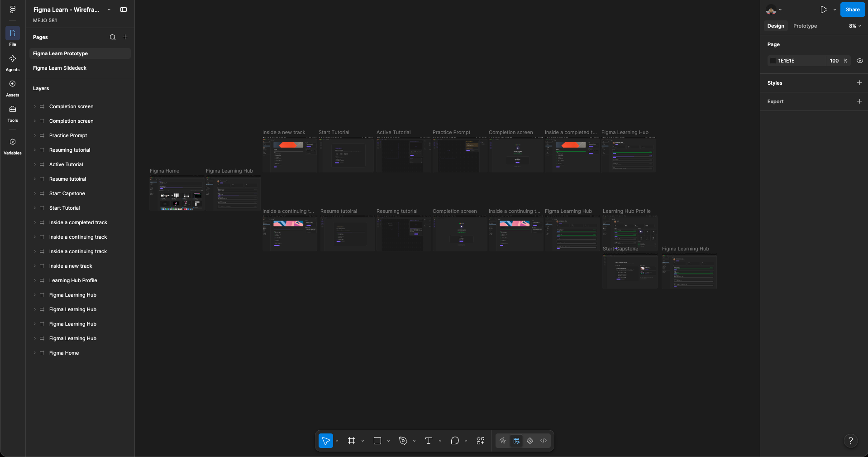
Task: Open the Agents panel
Action: [x=13, y=63]
